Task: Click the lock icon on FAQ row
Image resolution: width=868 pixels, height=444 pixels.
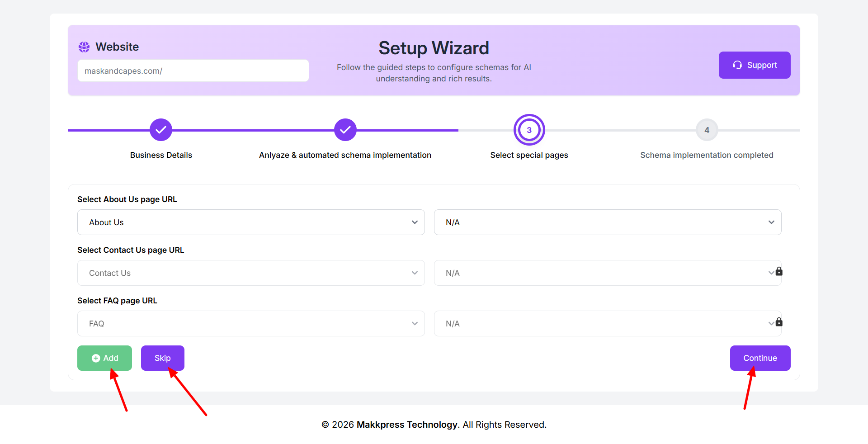Action: [x=779, y=322]
